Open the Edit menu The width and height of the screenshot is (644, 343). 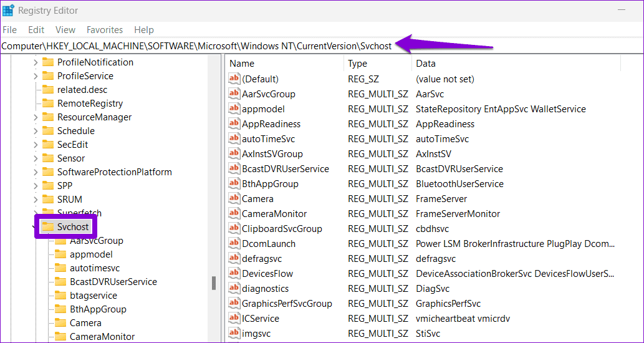36,30
